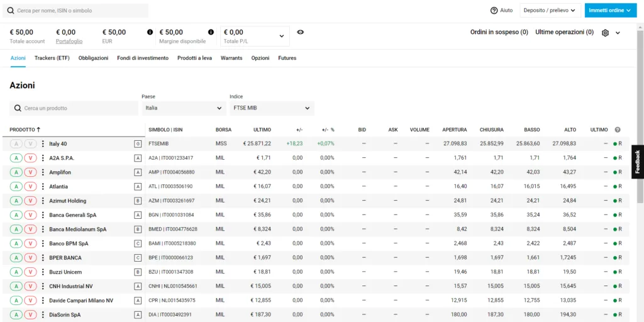
Task: Open Ultime operazioni (0)
Action: click(x=564, y=32)
